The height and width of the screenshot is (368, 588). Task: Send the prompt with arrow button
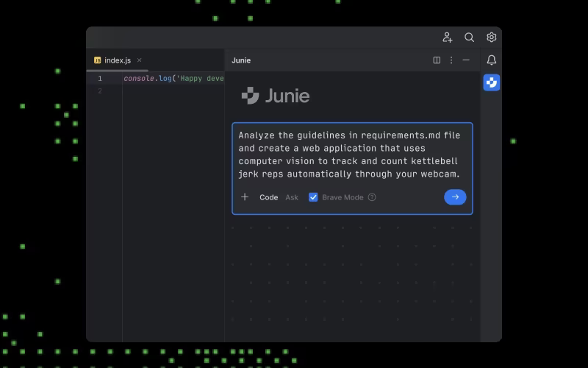tap(455, 197)
